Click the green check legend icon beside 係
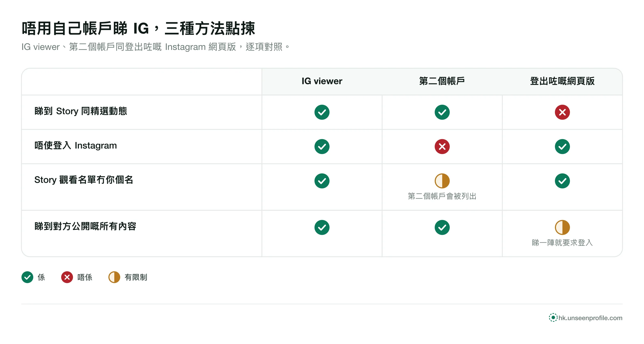Image resolution: width=644 pixels, height=344 pixels. tap(27, 277)
